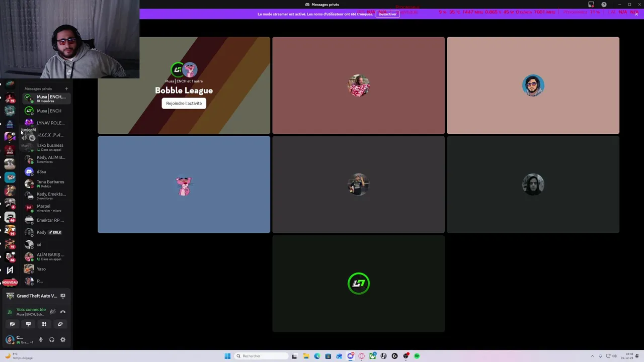Open the soundboard icon in voice panel
The height and width of the screenshot is (362, 644).
pos(60,324)
